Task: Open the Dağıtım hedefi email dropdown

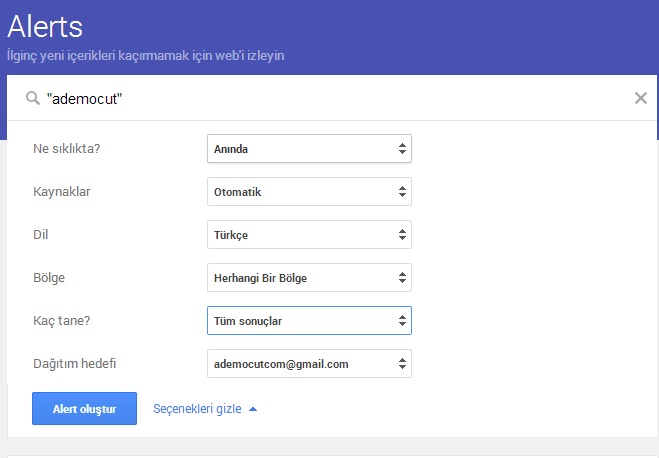Action: [309, 363]
